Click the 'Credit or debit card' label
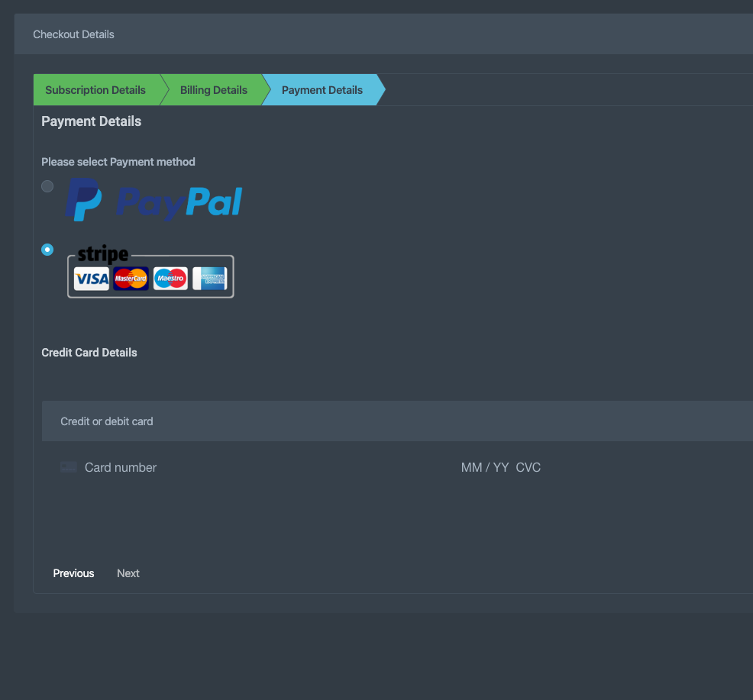 107,421
